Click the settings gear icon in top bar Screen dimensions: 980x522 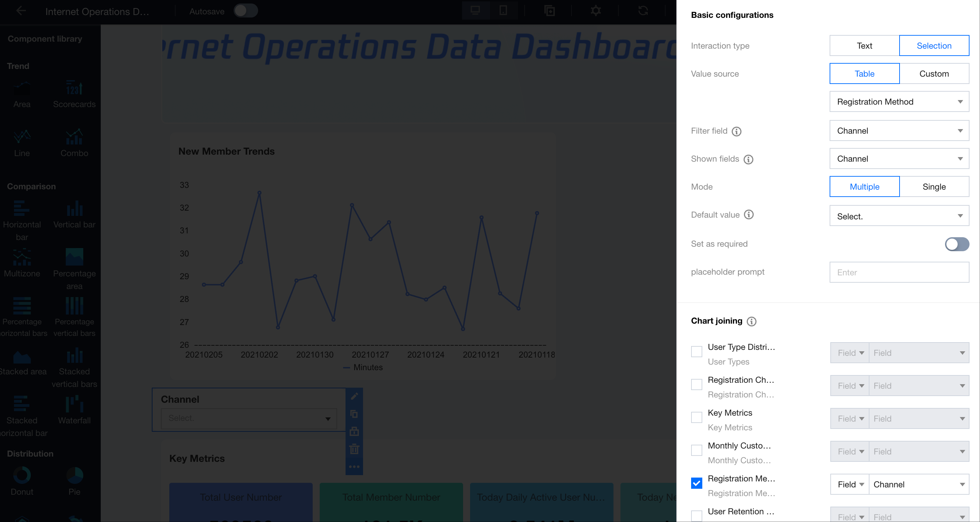click(596, 10)
